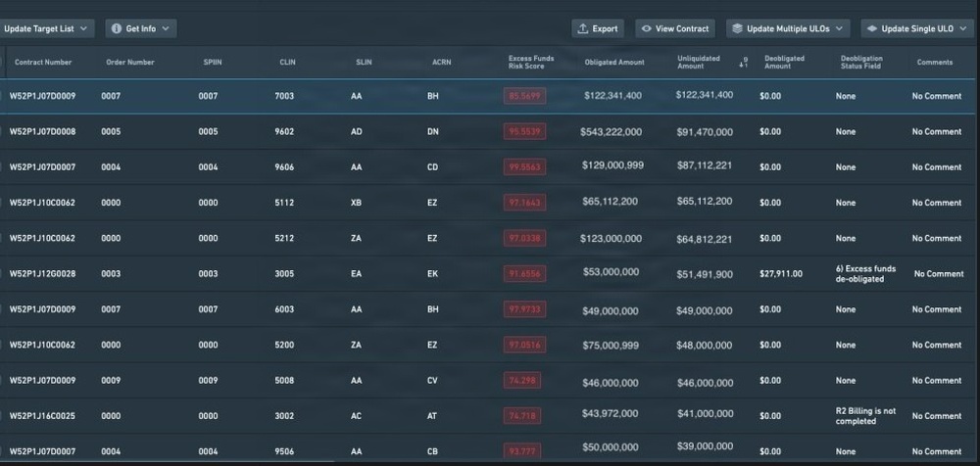
Task: Click the eye icon on View Contract
Action: click(x=647, y=28)
